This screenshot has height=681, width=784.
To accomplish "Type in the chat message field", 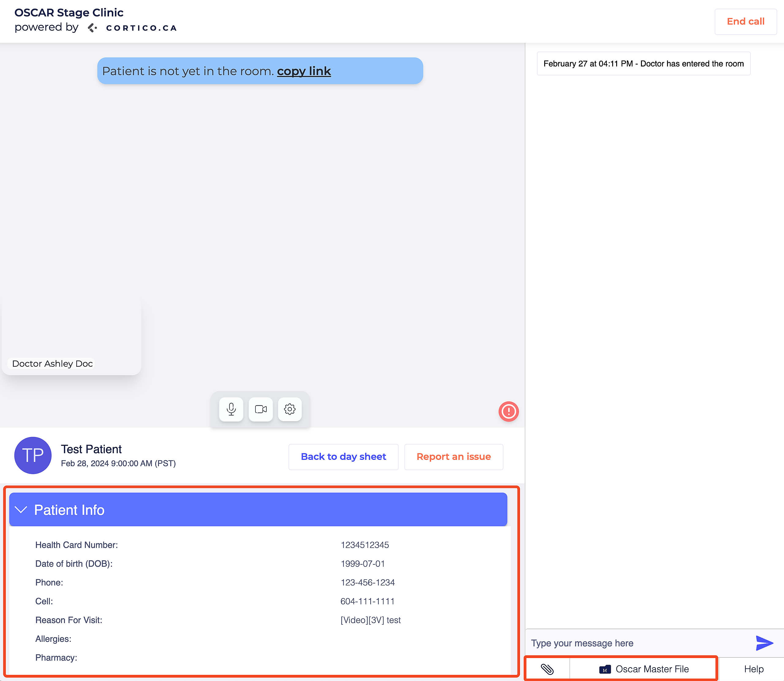I will (638, 643).
